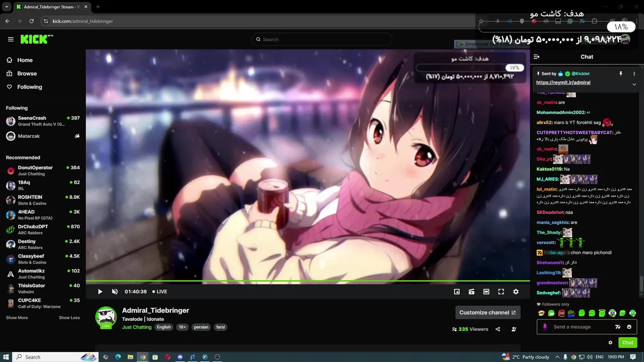Unmute the stream audio
The width and height of the screenshot is (644, 362).
[x=115, y=292]
